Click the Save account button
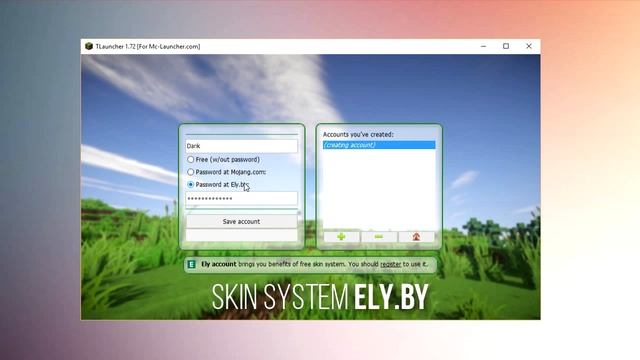This screenshot has height=360, width=640. [242, 222]
